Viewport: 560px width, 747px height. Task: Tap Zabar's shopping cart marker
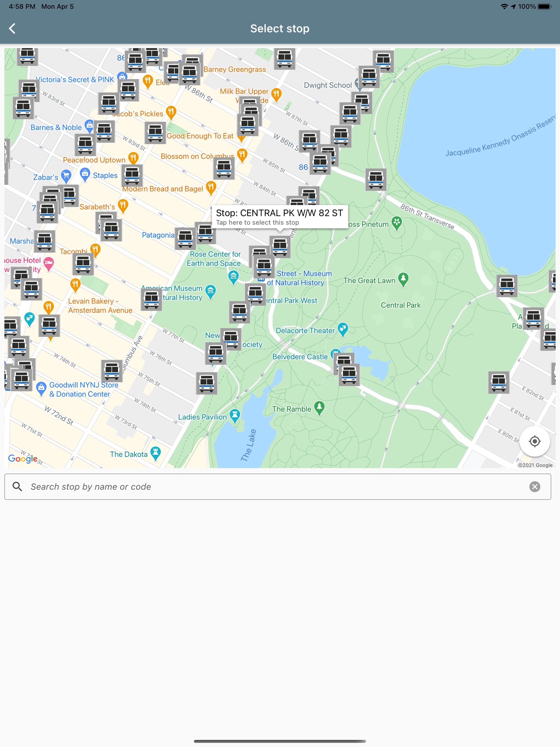point(66,176)
